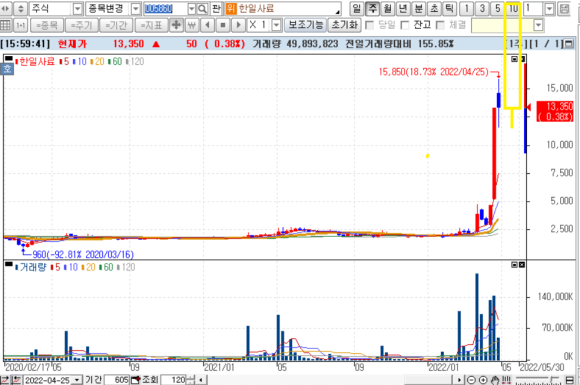
Task: Select the 주 weekly period tab
Action: click(372, 9)
